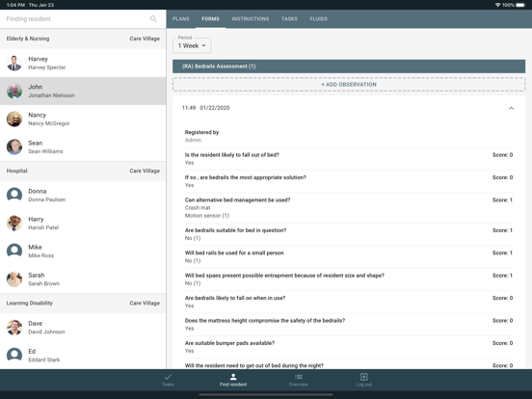Click Care Village label beside Hospital
532x399 pixels.
tap(145, 171)
